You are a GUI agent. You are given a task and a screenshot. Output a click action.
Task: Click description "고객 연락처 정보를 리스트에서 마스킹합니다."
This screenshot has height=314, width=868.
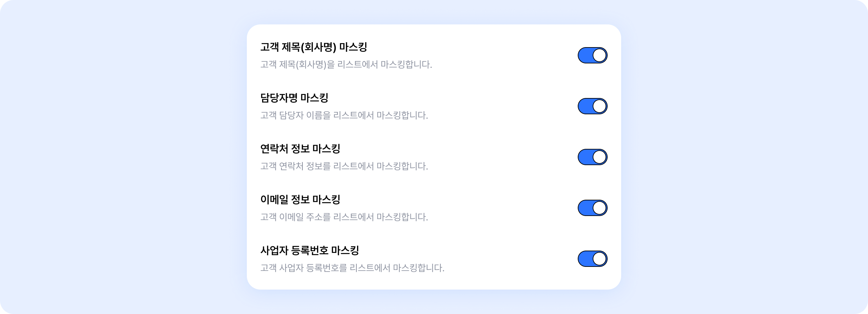click(344, 166)
